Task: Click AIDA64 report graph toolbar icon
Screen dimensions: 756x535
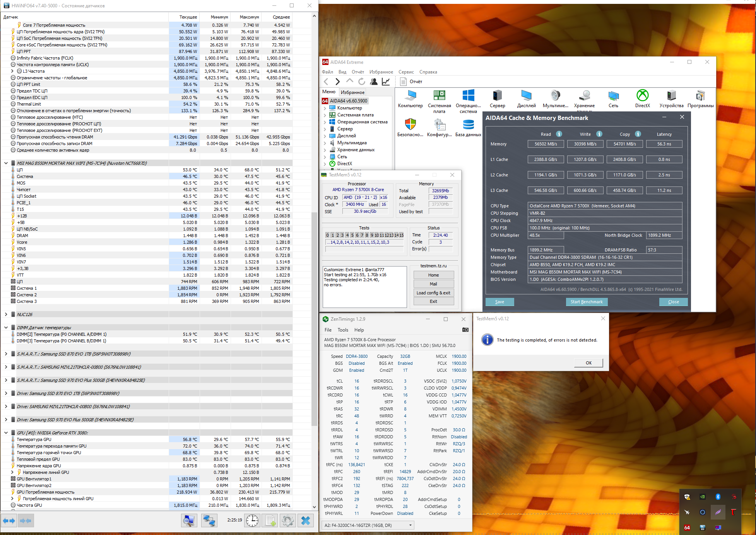Action: point(386,82)
